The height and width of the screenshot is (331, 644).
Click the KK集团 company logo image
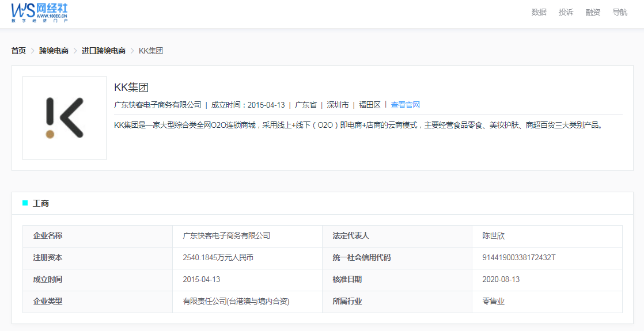pos(65,118)
